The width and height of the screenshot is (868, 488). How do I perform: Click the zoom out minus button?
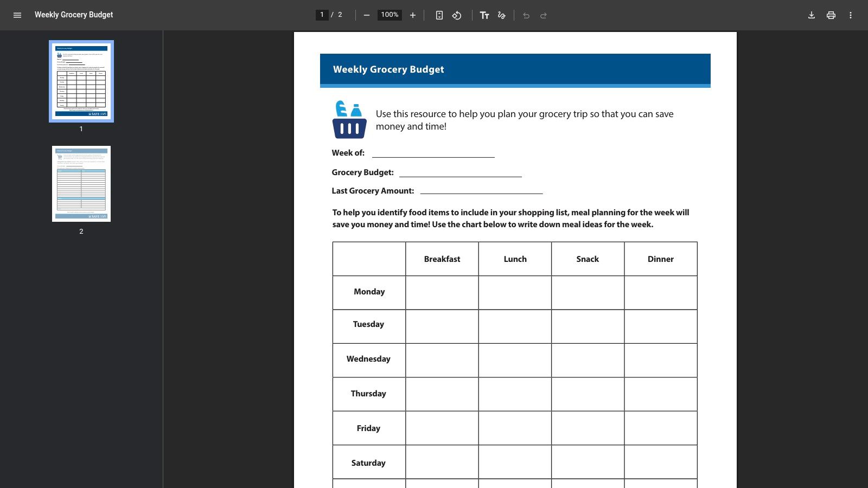(367, 15)
